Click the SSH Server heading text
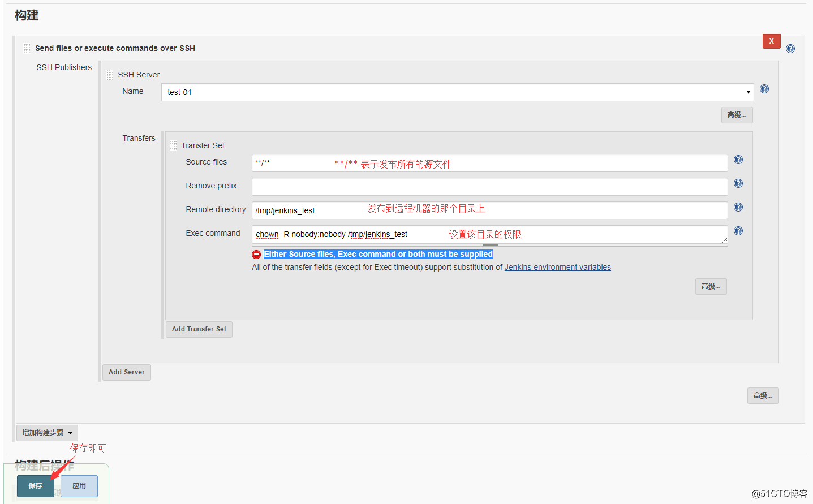The width and height of the screenshot is (813, 504). click(x=139, y=75)
